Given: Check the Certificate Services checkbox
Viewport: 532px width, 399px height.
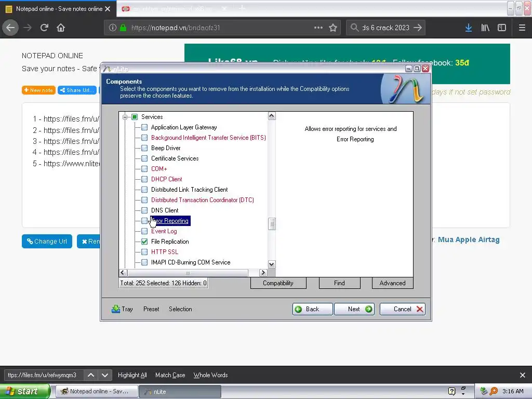Looking at the screenshot, I should [x=144, y=158].
